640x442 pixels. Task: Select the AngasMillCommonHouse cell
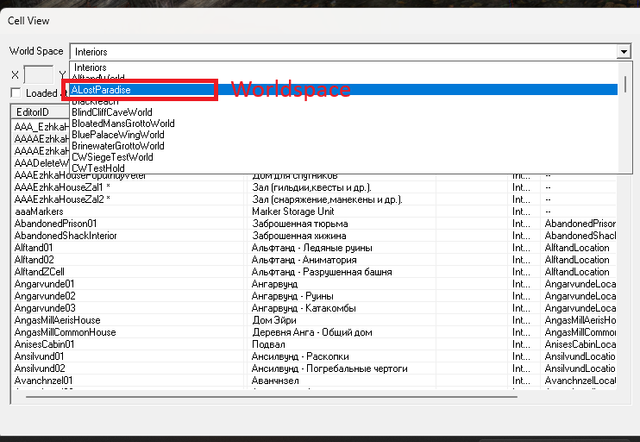click(x=65, y=332)
